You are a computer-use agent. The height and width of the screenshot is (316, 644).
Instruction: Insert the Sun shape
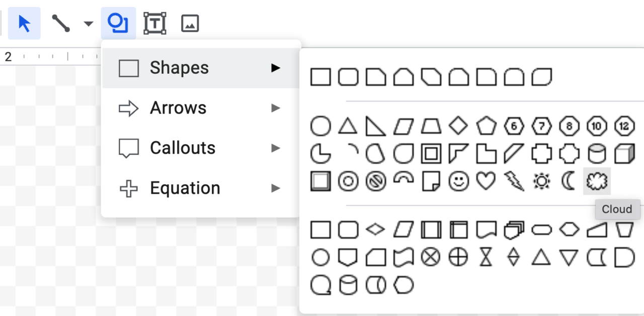coord(541,181)
